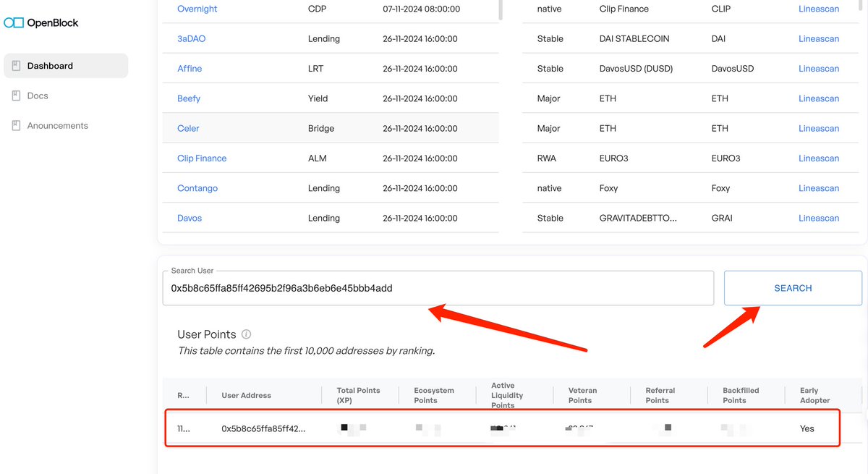868x474 pixels.
Task: Click the date in the 3aDAO row
Action: point(420,38)
